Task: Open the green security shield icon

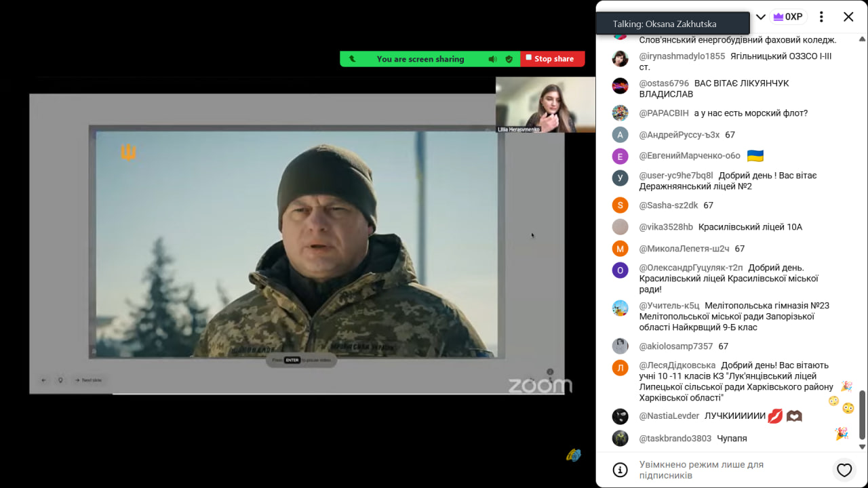Action: (509, 59)
